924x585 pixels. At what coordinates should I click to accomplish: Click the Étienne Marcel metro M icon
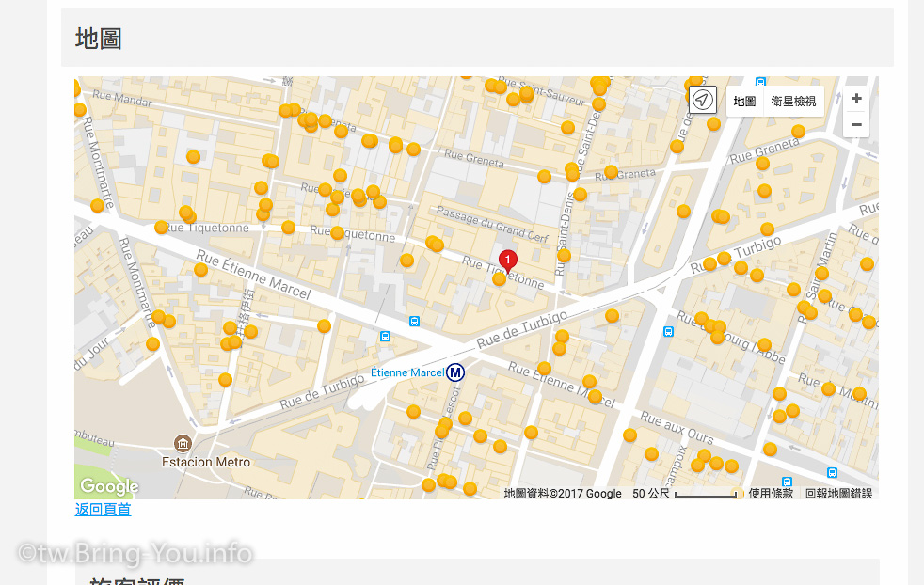click(454, 372)
